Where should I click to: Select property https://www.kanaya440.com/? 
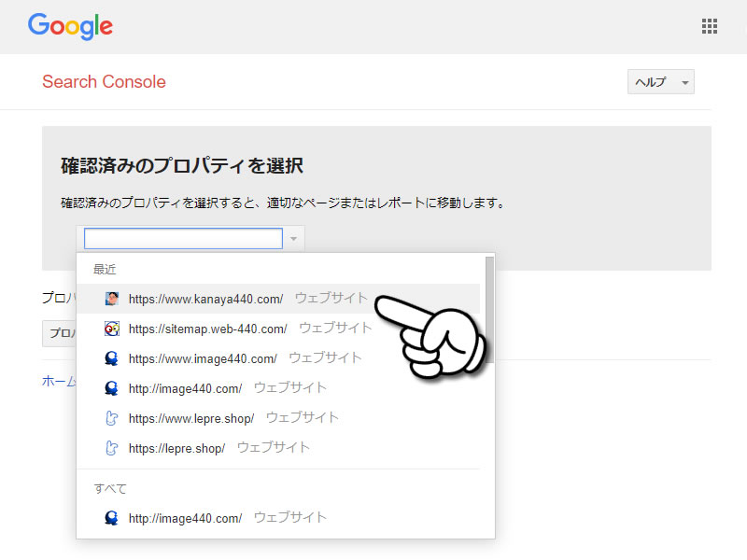(x=278, y=299)
